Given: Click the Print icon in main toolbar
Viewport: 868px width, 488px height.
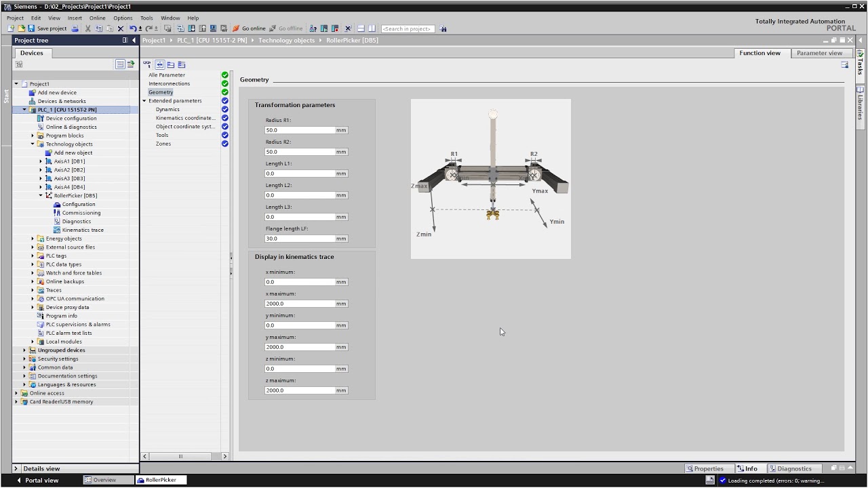Looking at the screenshot, I should (75, 28).
